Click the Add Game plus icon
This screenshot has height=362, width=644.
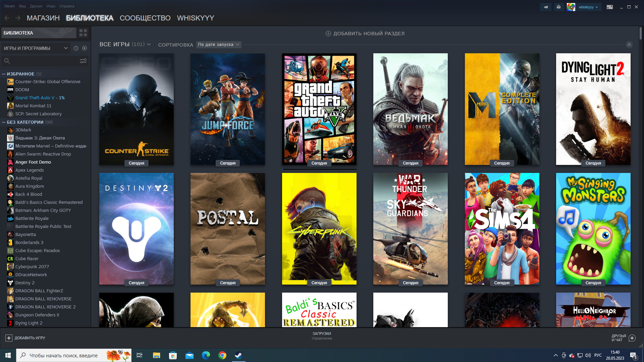(9, 338)
